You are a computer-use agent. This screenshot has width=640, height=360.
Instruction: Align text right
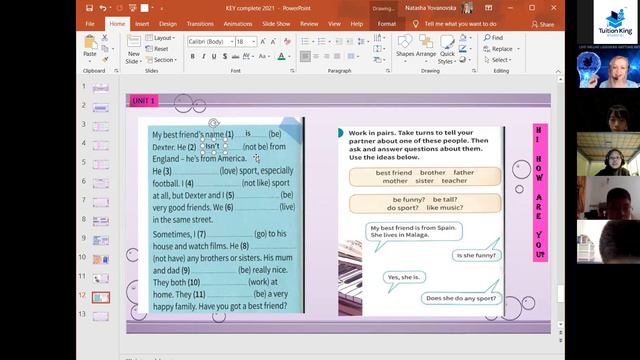(327, 56)
